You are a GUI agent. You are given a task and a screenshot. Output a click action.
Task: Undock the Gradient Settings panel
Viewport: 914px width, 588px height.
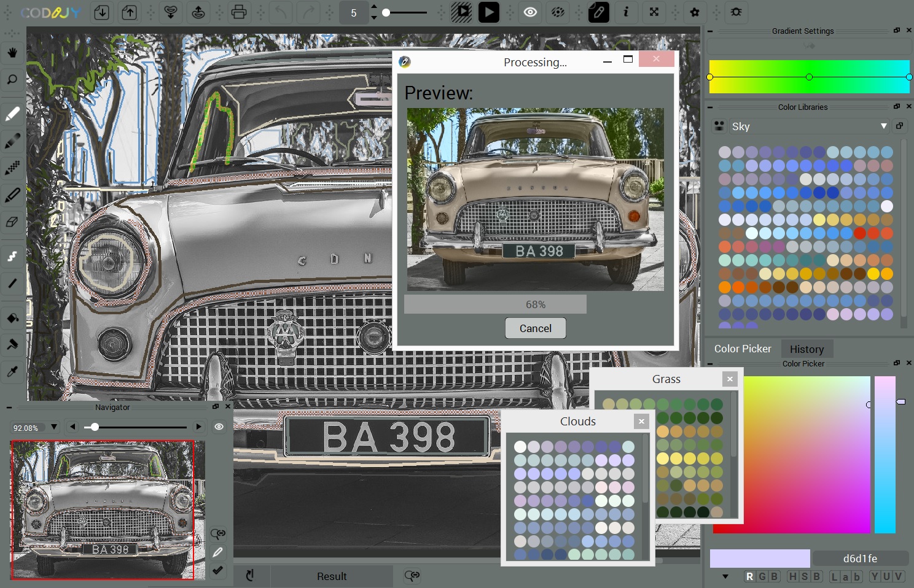(x=897, y=30)
